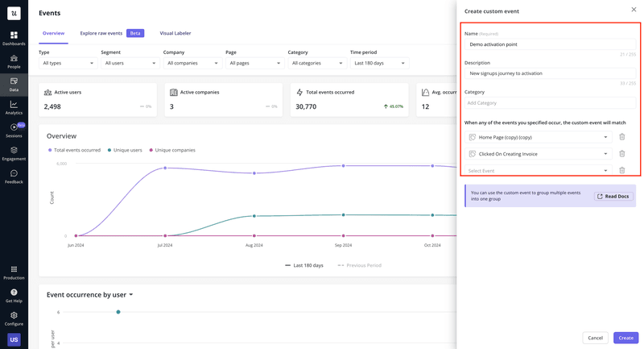This screenshot has height=349, width=644.
Task: Click the Add Category field
Action: pos(551,103)
